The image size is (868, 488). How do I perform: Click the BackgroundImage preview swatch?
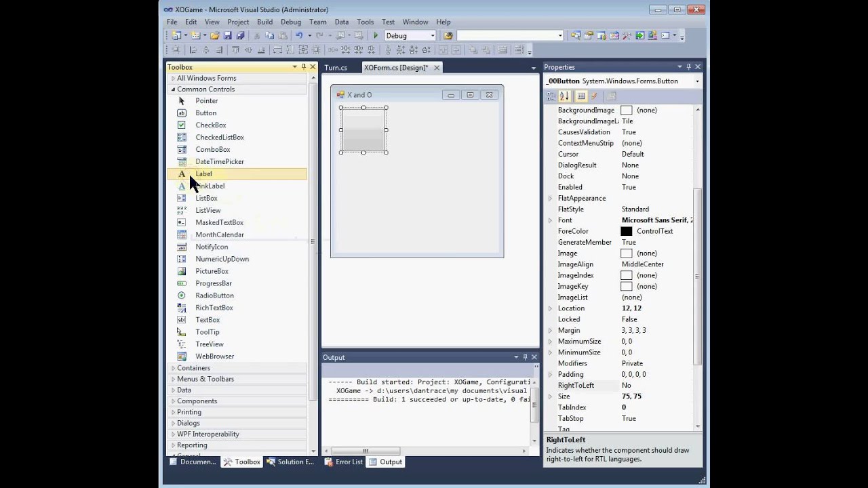click(627, 110)
